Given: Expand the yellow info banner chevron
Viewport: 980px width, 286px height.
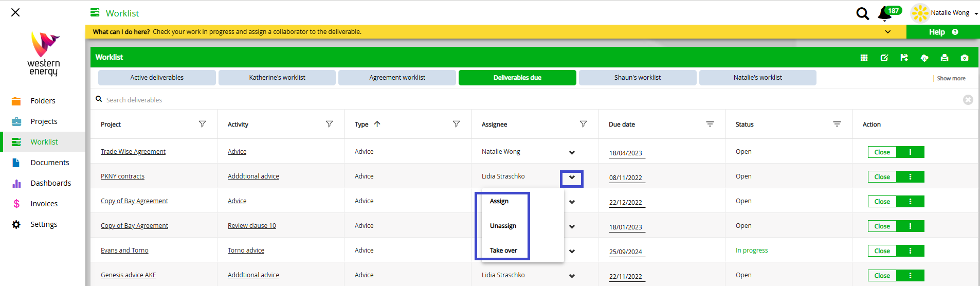Looking at the screenshot, I should (x=887, y=32).
